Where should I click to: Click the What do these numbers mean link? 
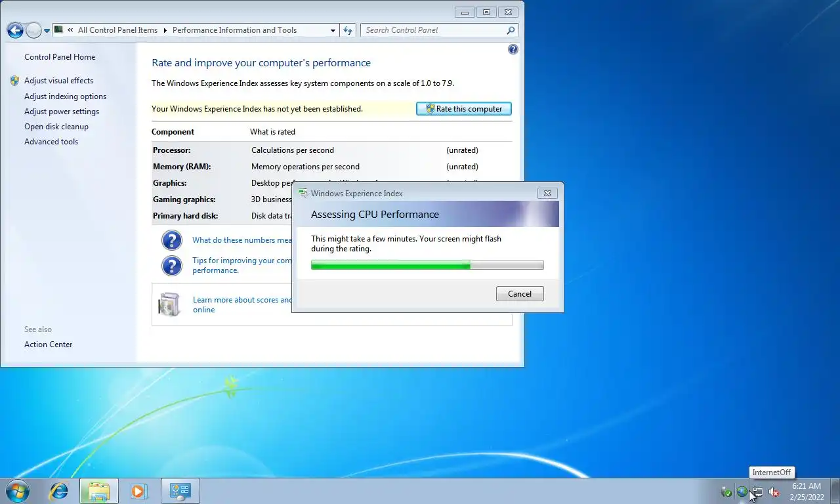click(x=241, y=240)
